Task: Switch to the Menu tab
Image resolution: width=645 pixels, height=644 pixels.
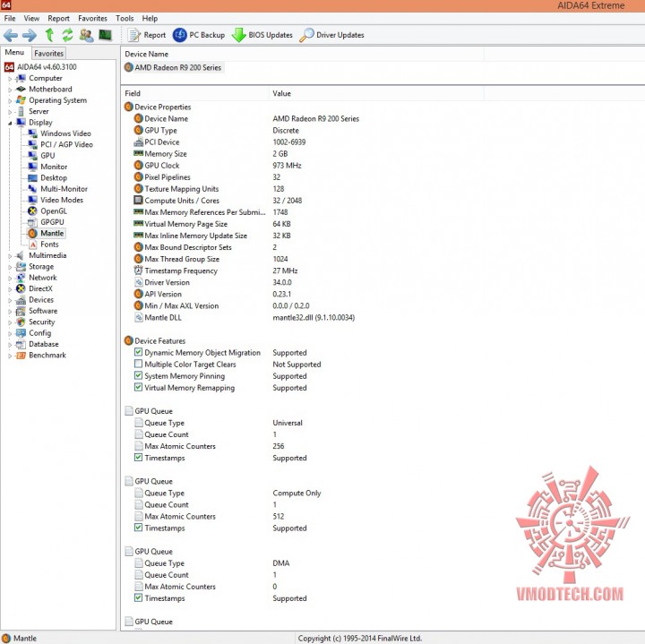Action: point(15,52)
